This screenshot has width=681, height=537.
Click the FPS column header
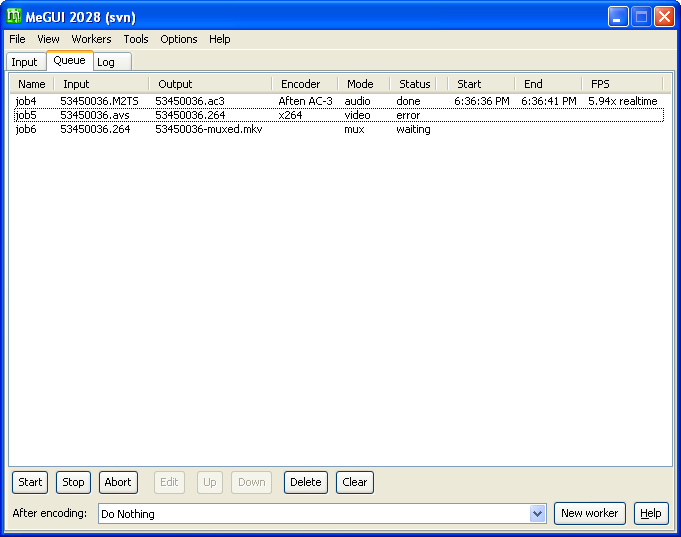point(622,84)
